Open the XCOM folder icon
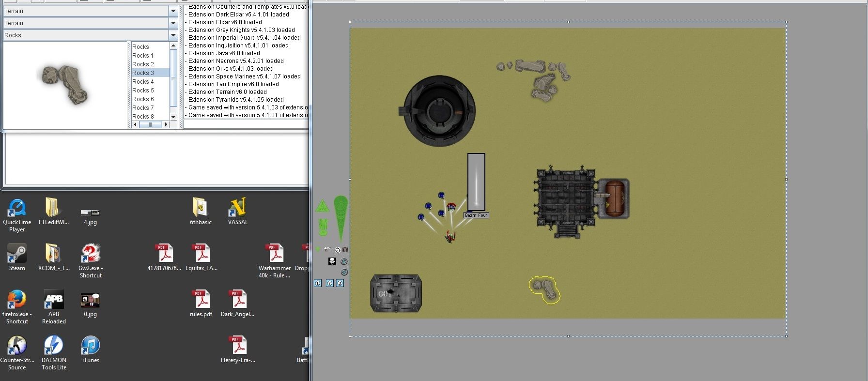Viewport: 868px width, 381px height. pyautogui.click(x=54, y=257)
